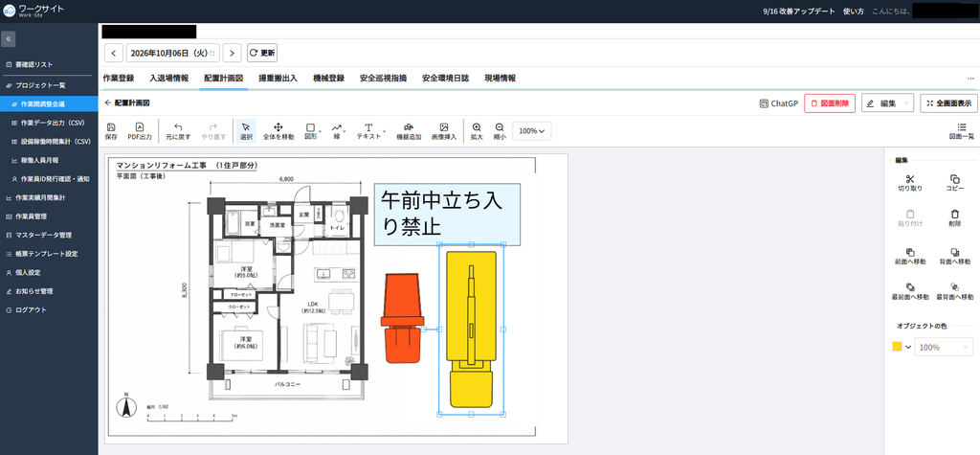The width and height of the screenshot is (980, 455).
Task: Click the 9/16 改善アップデート link
Action: tap(799, 11)
